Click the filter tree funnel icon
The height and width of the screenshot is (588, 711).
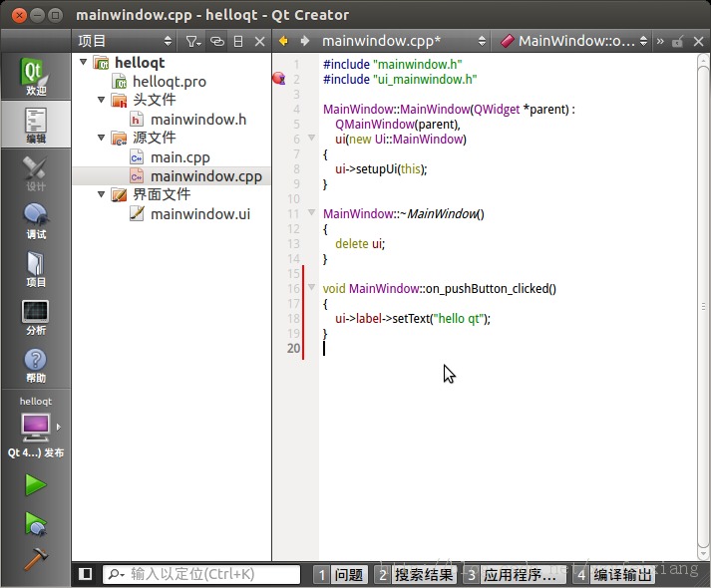[193, 42]
